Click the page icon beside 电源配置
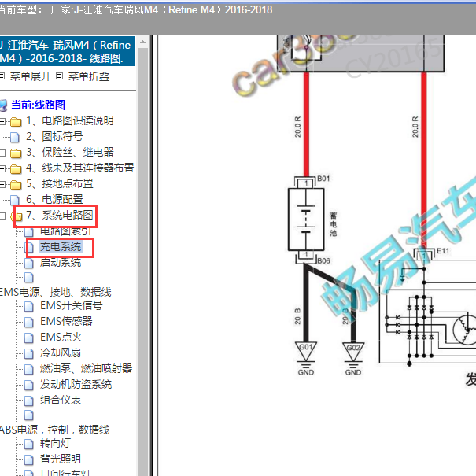This screenshot has height=476, width=476. click(15, 201)
